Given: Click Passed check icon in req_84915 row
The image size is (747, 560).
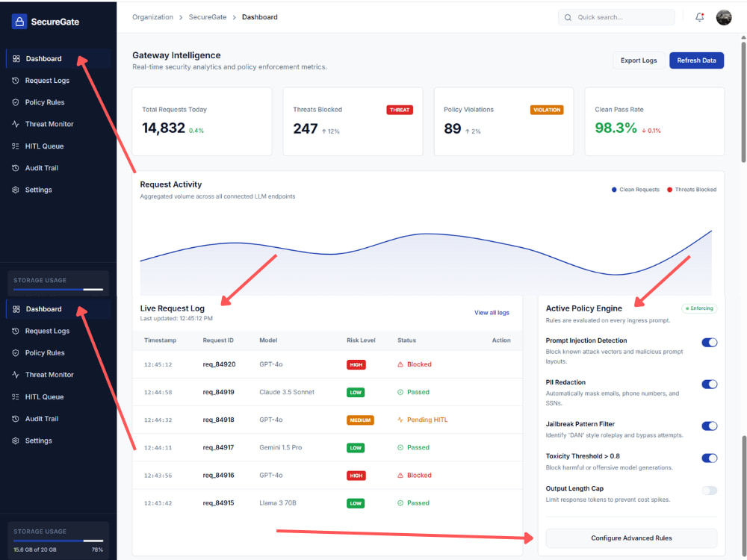Looking at the screenshot, I should click(x=400, y=503).
